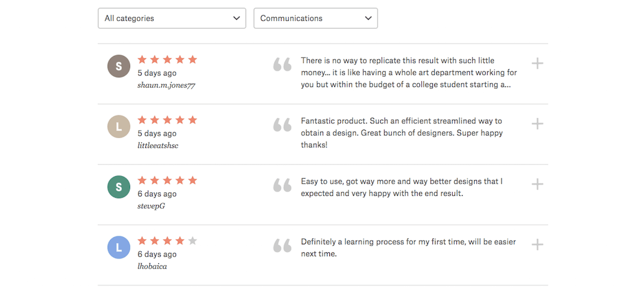Open the stevepG username link
Viewport: 644px width, 291px height.
[x=151, y=206]
